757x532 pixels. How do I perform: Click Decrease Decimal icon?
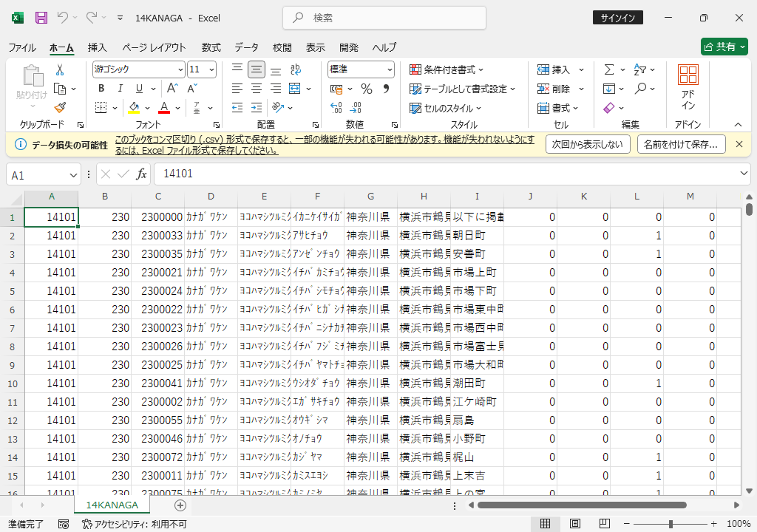coord(356,108)
